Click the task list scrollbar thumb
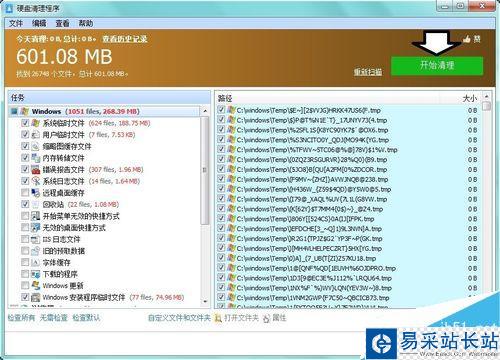Screen dimensions: 500x360 tap(205, 170)
